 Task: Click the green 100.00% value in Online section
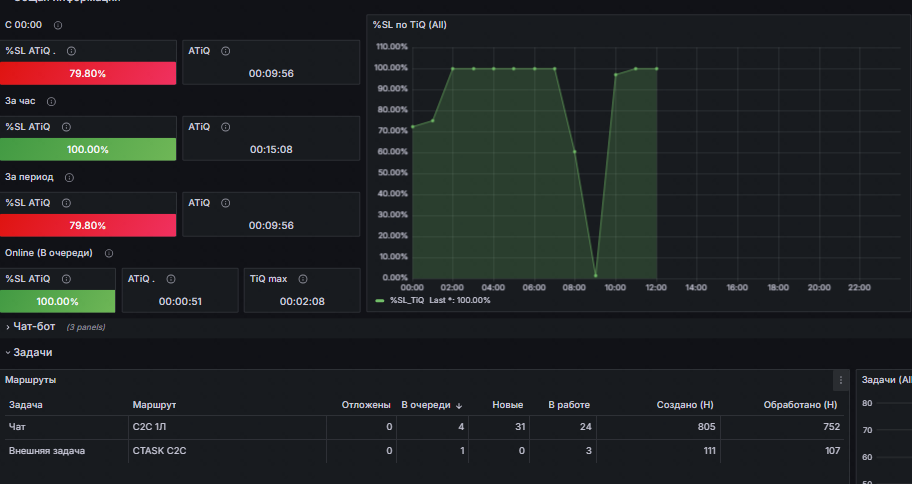[x=58, y=301]
